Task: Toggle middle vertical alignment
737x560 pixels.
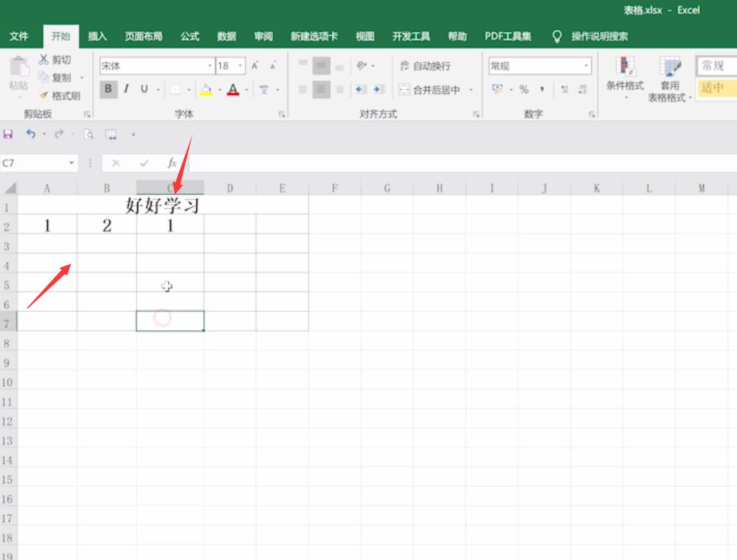Action: (x=321, y=66)
